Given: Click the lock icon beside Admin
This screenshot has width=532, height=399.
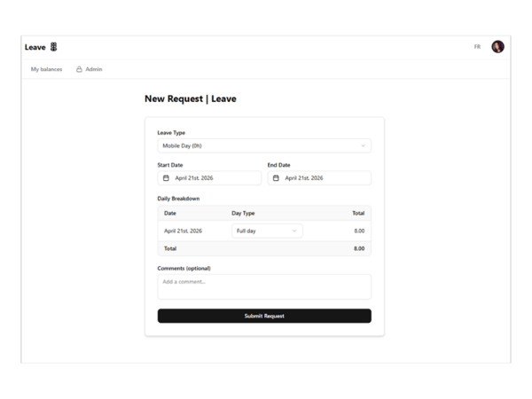Looking at the screenshot, I should coord(79,69).
